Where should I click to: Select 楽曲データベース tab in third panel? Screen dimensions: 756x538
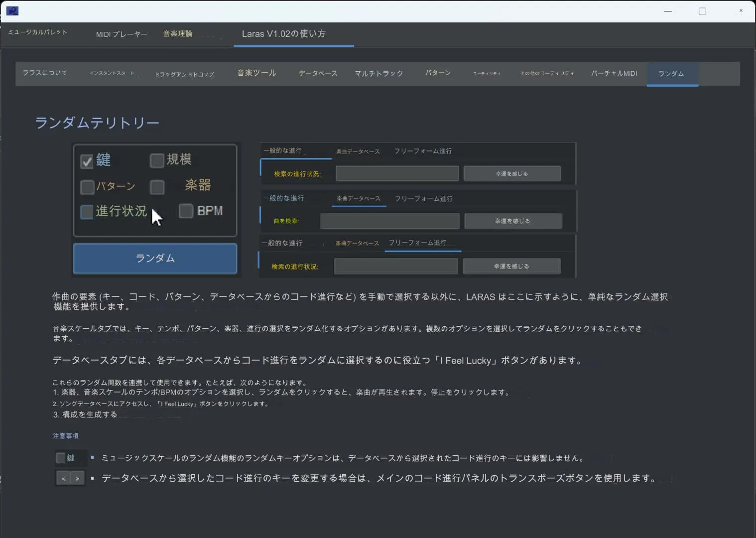[x=357, y=244]
